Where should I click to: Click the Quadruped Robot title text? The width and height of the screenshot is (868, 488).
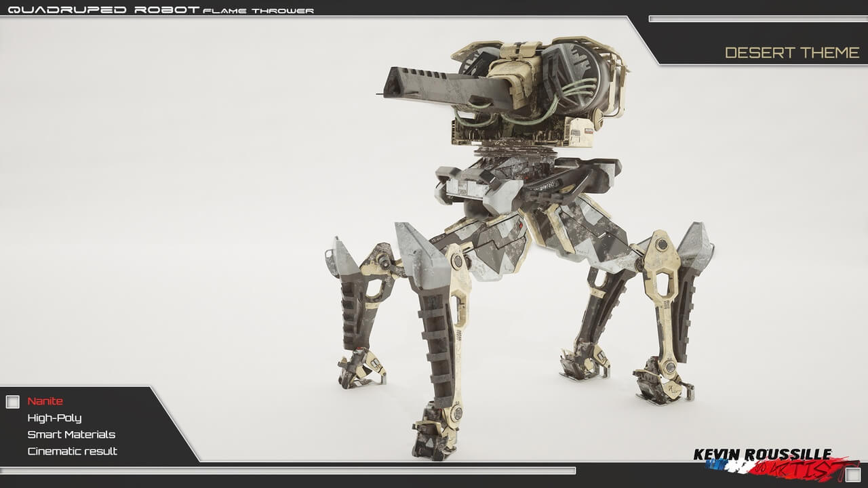coord(103,9)
